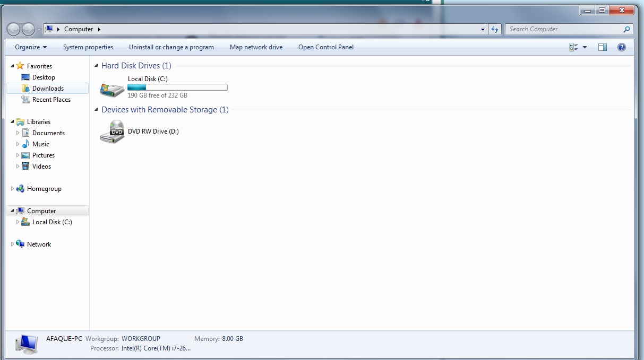This screenshot has width=644, height=360.
Task: Click the Help question mark icon
Action: tap(622, 47)
